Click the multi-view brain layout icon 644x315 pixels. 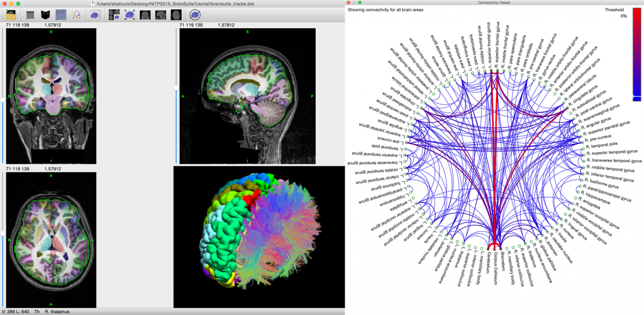(113, 14)
